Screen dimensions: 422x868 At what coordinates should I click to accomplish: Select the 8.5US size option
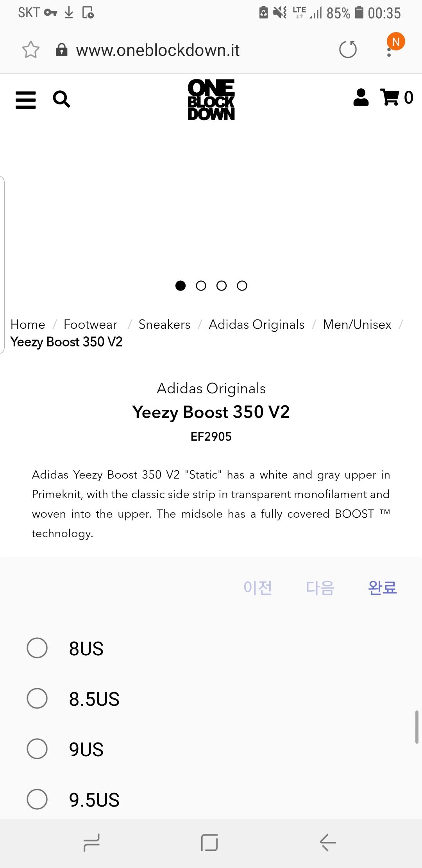pos(38,698)
